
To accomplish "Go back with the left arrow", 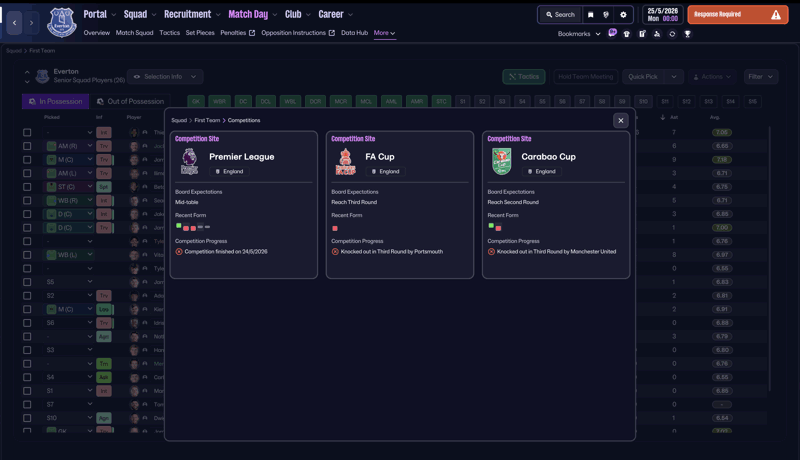I will click(14, 22).
